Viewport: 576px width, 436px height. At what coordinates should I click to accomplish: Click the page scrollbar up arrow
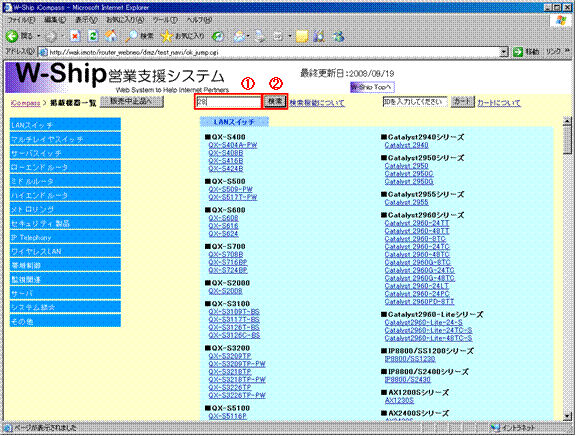[567, 121]
